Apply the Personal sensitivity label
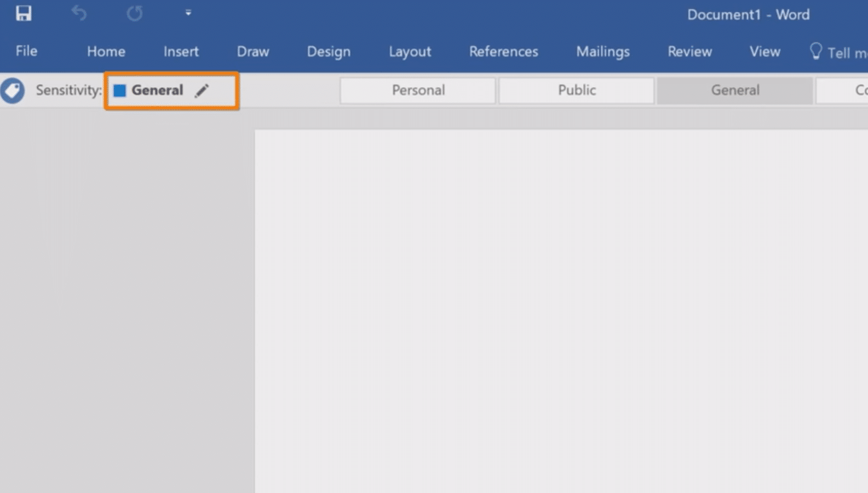The image size is (868, 493). coord(418,90)
